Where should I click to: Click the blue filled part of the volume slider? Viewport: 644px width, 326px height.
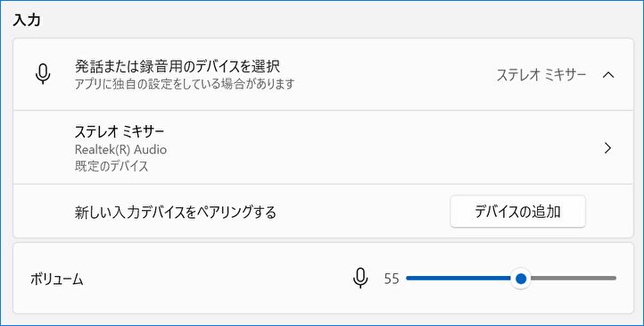pos(458,279)
